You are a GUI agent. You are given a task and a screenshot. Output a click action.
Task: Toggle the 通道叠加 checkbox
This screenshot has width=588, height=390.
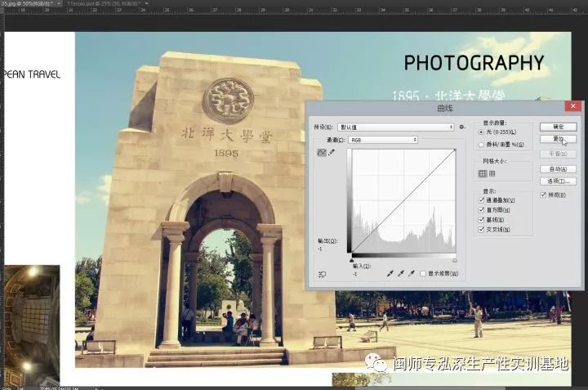click(x=481, y=200)
